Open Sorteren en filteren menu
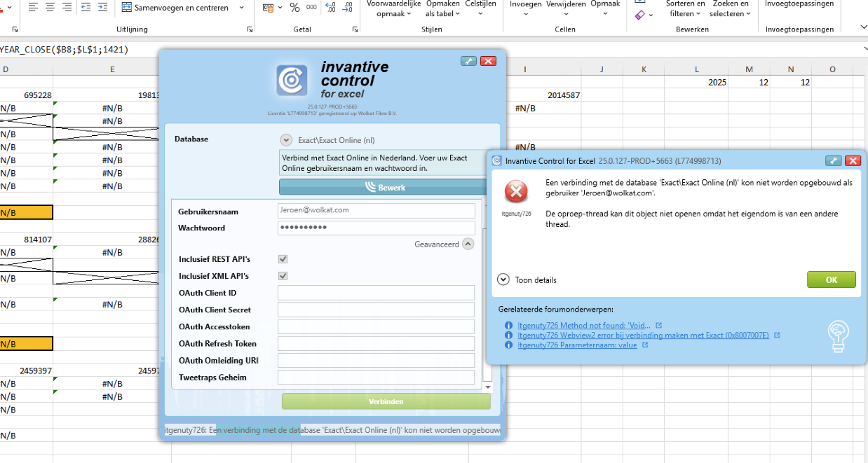This screenshot has height=463, width=868. point(684,9)
